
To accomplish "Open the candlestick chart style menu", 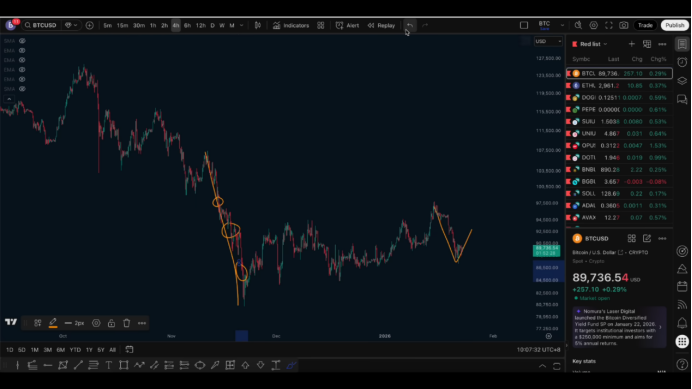I will [x=258, y=25].
